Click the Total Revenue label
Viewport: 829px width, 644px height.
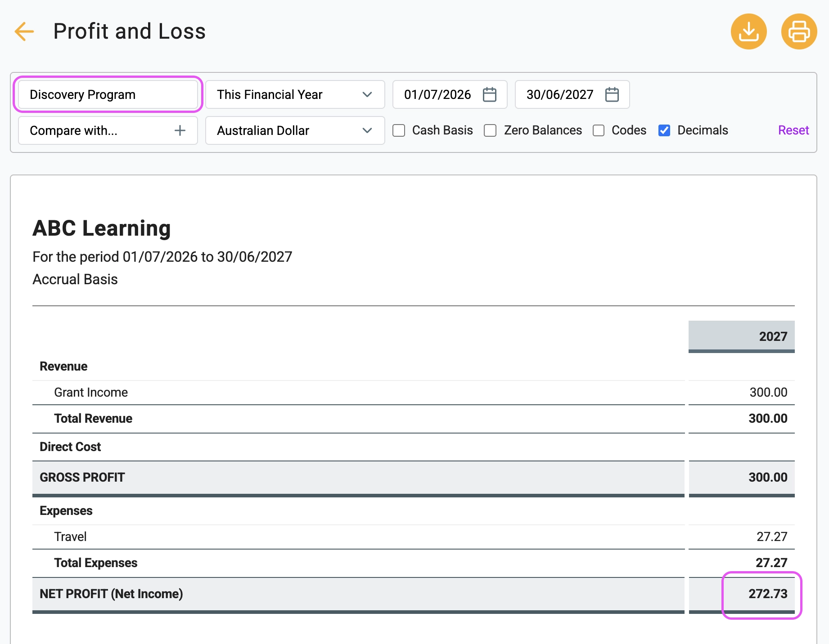[93, 419]
